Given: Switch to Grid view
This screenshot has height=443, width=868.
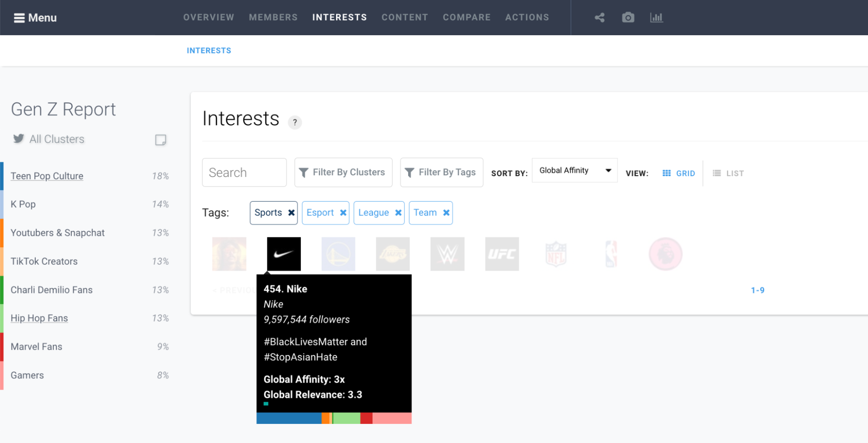Looking at the screenshot, I should pyautogui.click(x=679, y=173).
